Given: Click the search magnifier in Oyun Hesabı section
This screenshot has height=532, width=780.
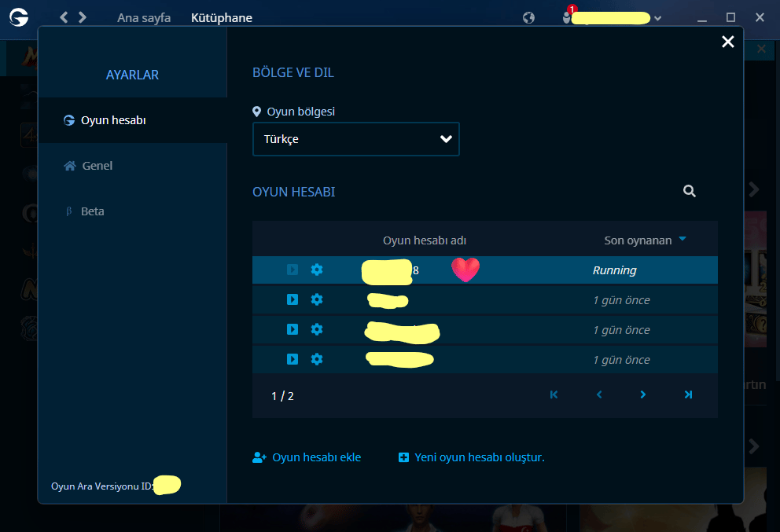Looking at the screenshot, I should 689,191.
